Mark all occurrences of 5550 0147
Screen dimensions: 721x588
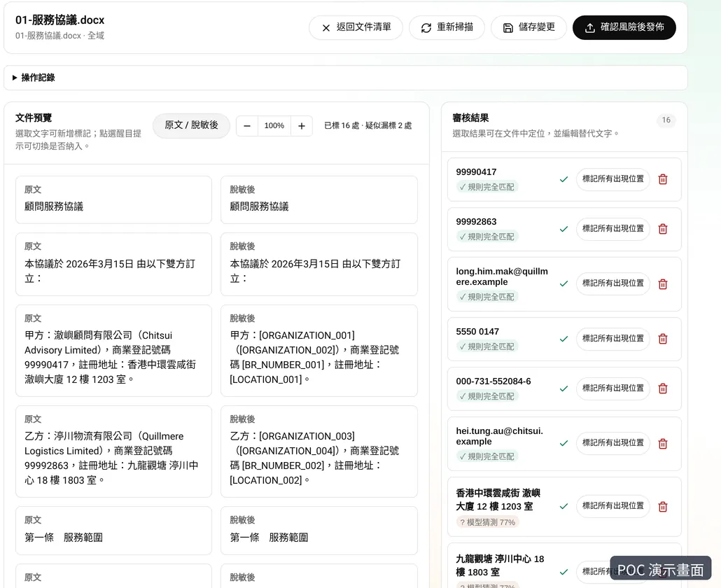(x=613, y=339)
